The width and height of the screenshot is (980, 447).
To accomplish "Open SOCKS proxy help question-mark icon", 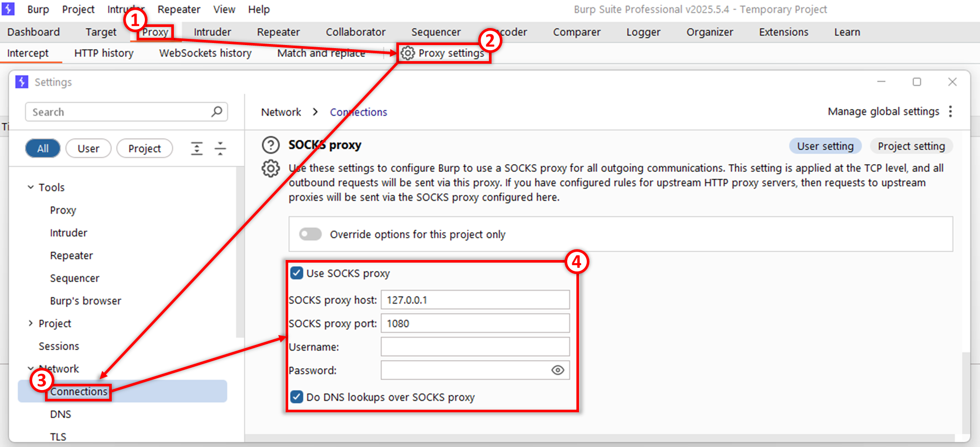I will (271, 145).
